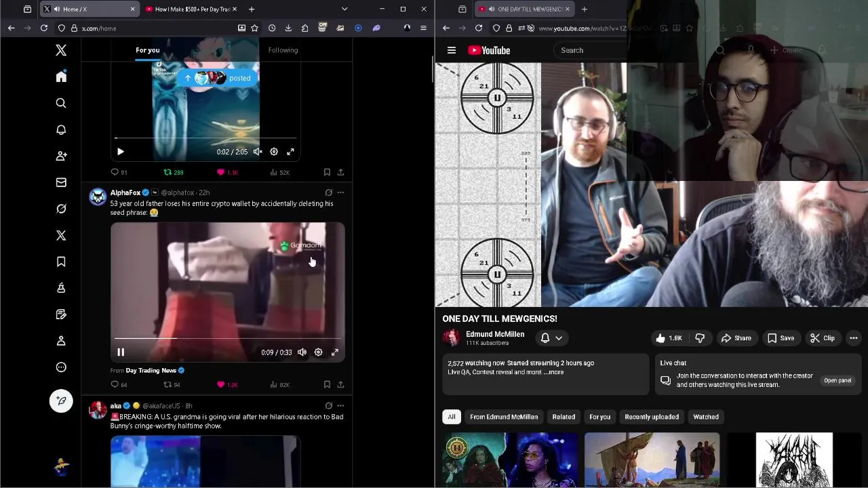Open Edmund McMillen channel name

(x=495, y=334)
